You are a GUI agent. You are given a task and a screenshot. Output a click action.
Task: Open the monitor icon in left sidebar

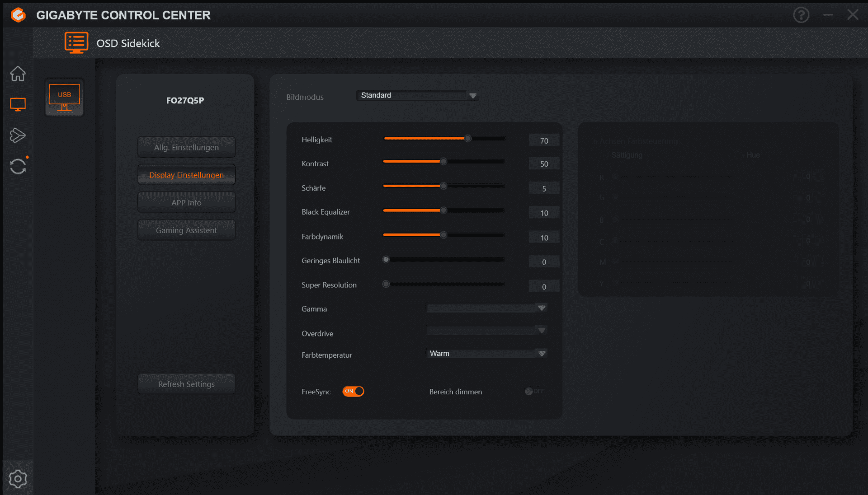click(x=18, y=104)
